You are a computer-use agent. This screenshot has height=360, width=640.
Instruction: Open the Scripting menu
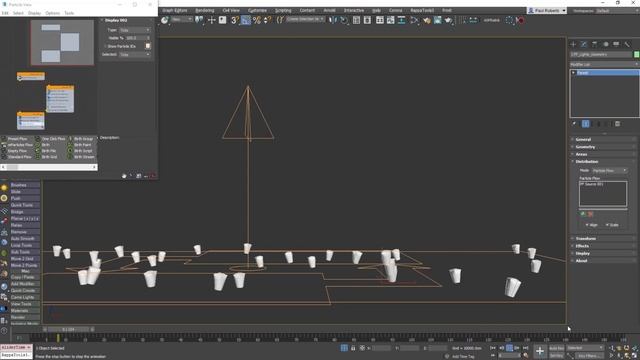click(x=283, y=11)
